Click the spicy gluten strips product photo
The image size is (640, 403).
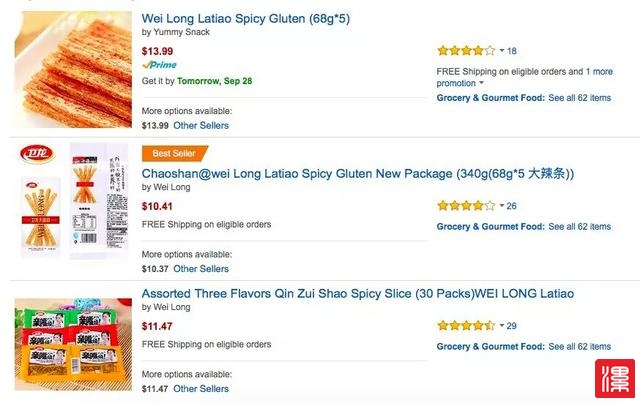73,69
